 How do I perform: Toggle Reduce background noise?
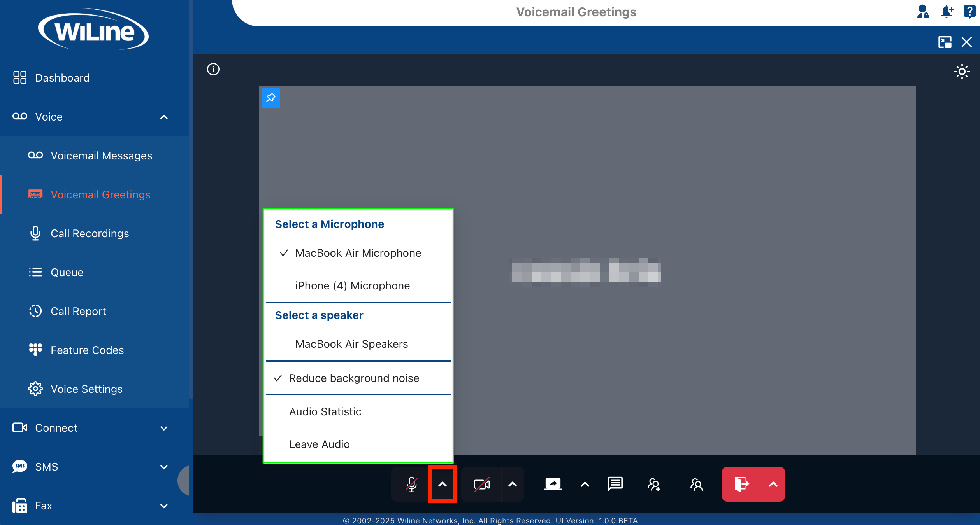click(353, 378)
